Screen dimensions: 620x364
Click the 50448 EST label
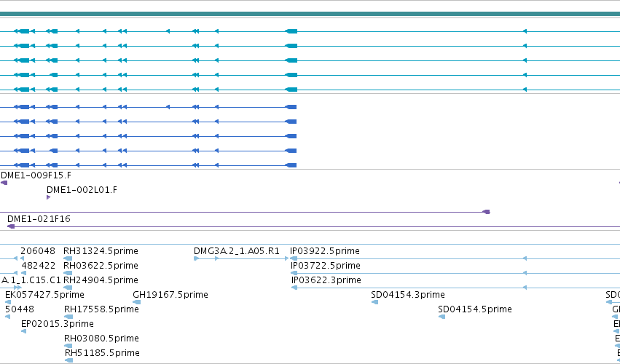point(20,309)
